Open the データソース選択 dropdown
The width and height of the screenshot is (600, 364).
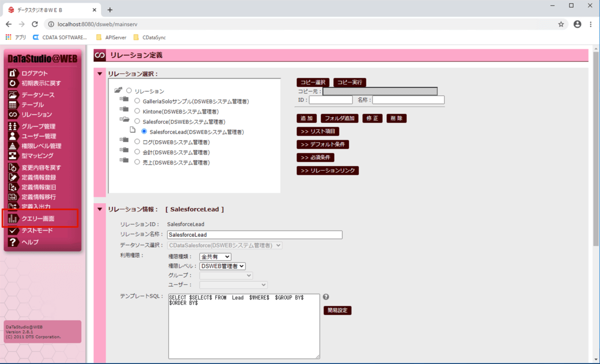click(x=225, y=245)
